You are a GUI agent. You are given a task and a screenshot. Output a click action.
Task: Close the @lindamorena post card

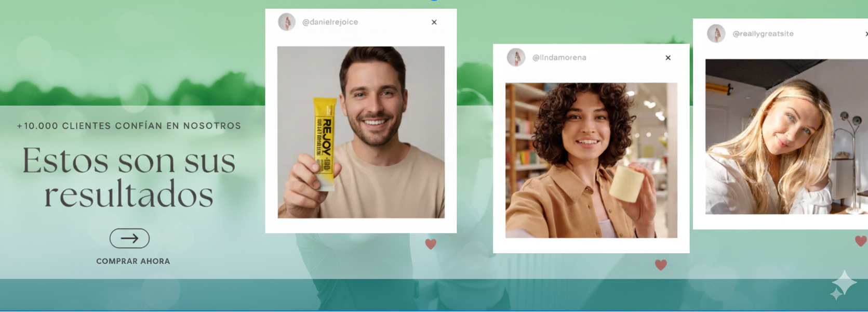[667, 58]
